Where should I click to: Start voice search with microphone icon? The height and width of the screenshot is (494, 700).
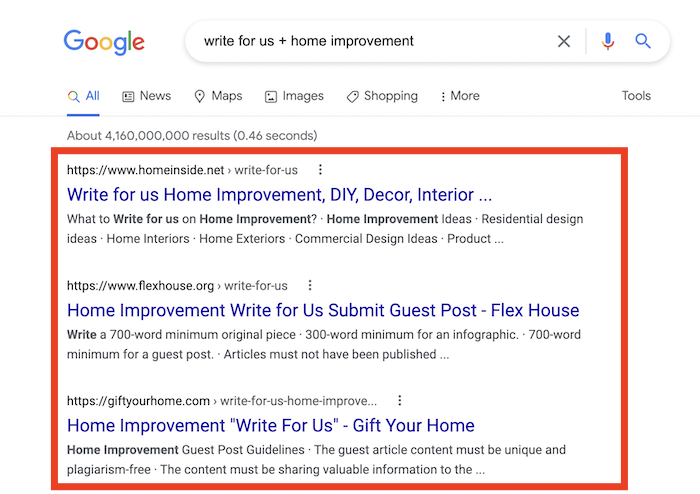click(x=607, y=42)
